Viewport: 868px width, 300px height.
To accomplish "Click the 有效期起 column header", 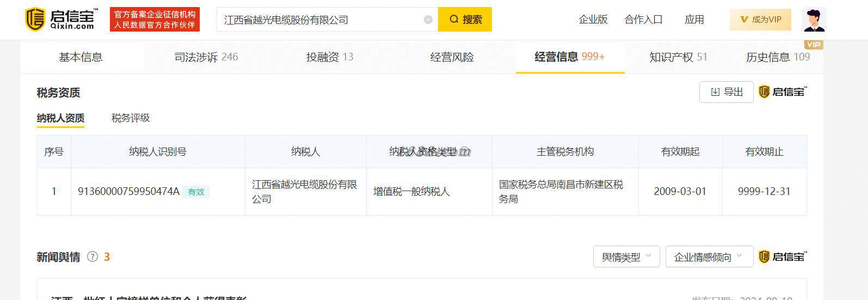I will pos(680,152).
